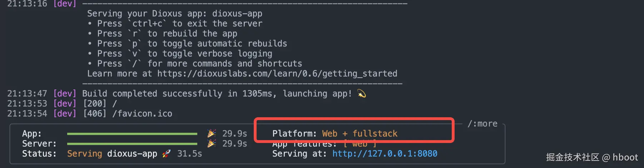Click the toggle automatic rebuilds hint line

click(x=192, y=44)
